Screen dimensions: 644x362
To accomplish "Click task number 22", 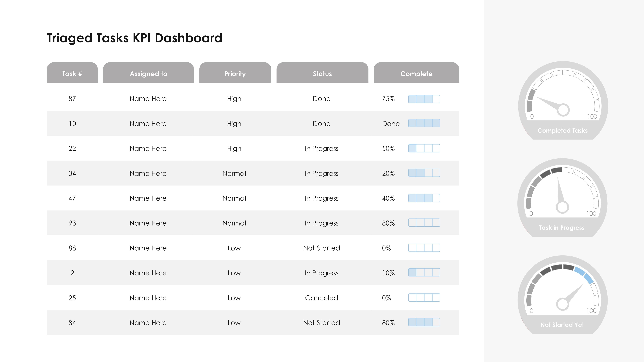I will tap(72, 148).
